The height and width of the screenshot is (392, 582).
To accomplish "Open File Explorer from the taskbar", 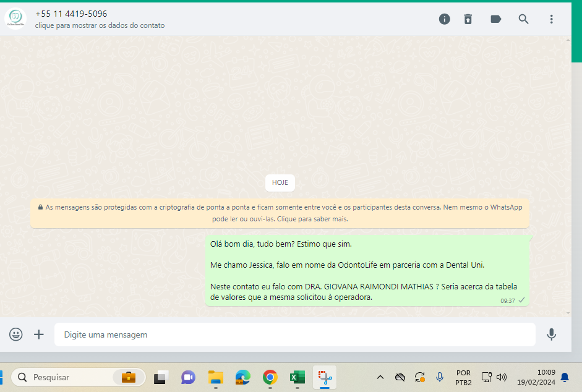I will click(216, 378).
